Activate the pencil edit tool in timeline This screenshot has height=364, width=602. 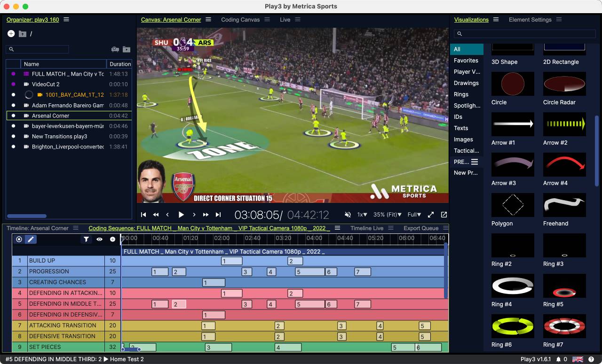31,239
